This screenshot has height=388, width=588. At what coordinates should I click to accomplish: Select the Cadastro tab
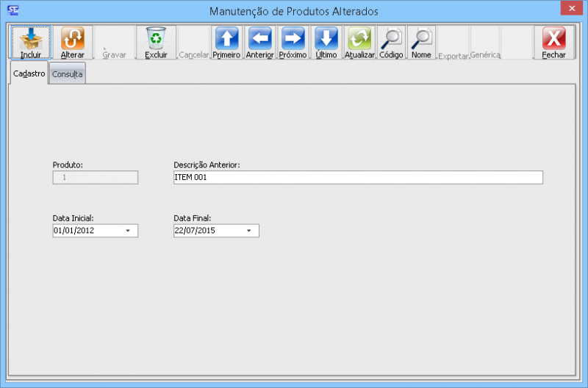tap(29, 74)
